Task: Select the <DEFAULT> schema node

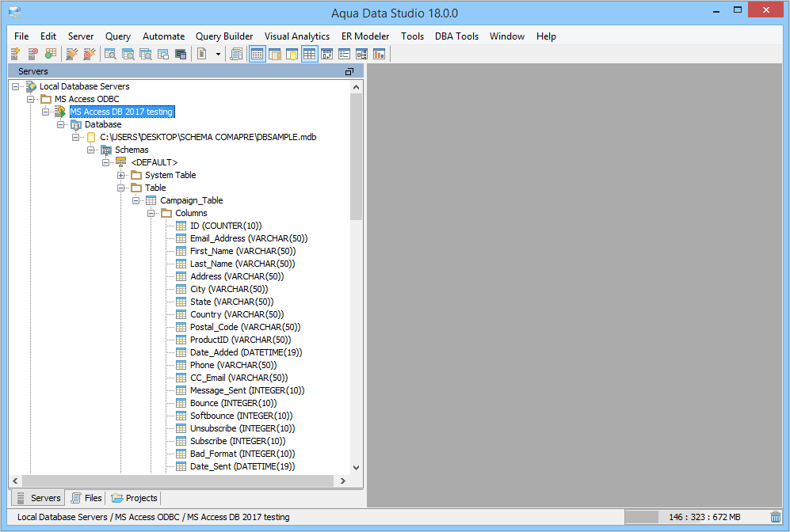Action: pos(155,162)
